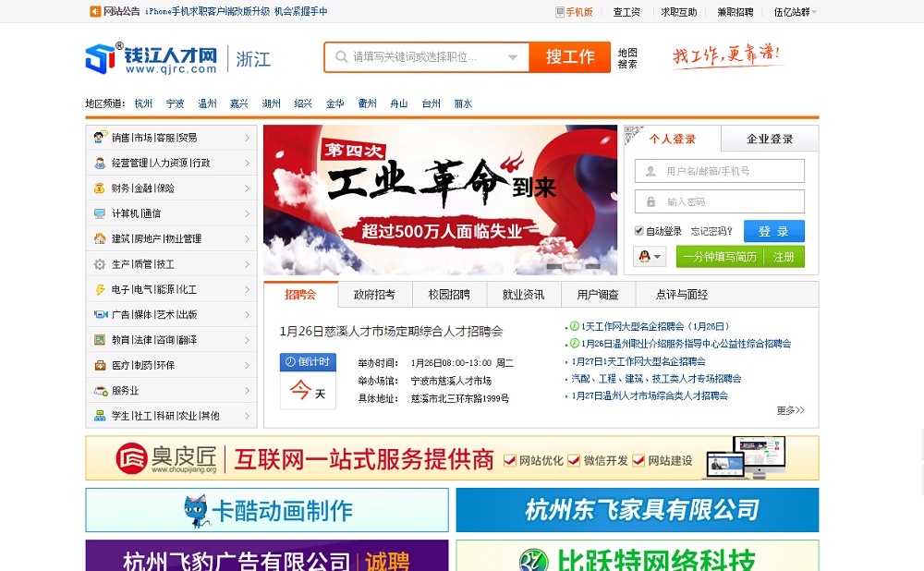Click the 网站建设 checkmark in the banner
Screen dimensions: 924x571
click(638, 460)
